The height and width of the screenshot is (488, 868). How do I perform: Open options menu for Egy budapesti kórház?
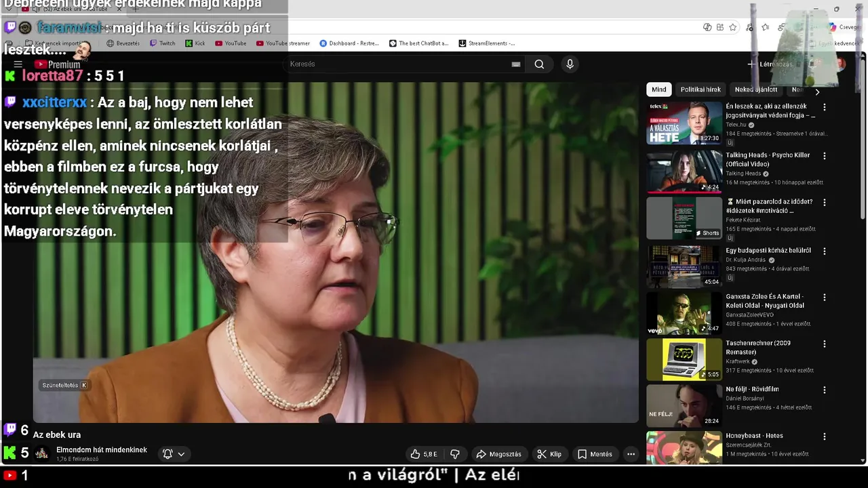(x=825, y=251)
